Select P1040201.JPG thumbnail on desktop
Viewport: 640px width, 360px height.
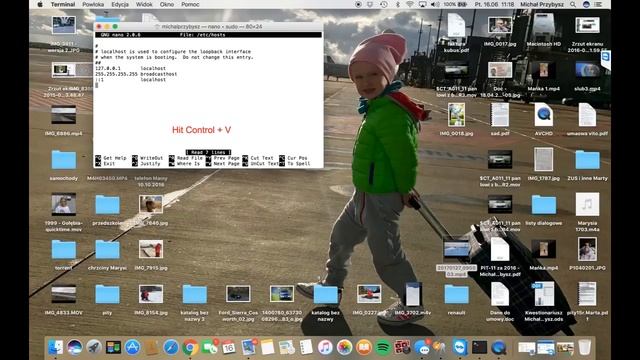587,249
